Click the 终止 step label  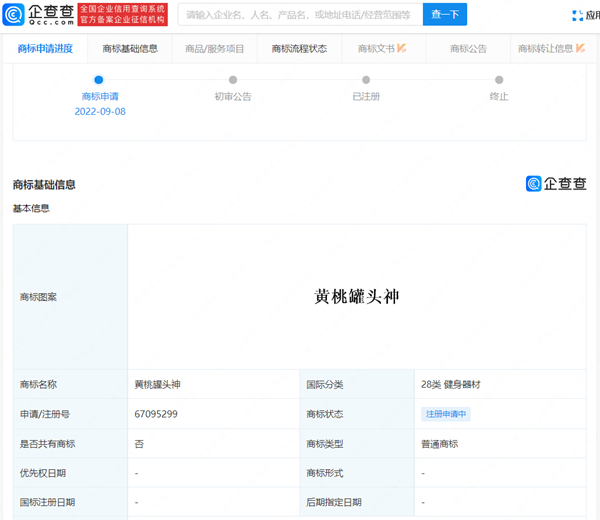(499, 96)
